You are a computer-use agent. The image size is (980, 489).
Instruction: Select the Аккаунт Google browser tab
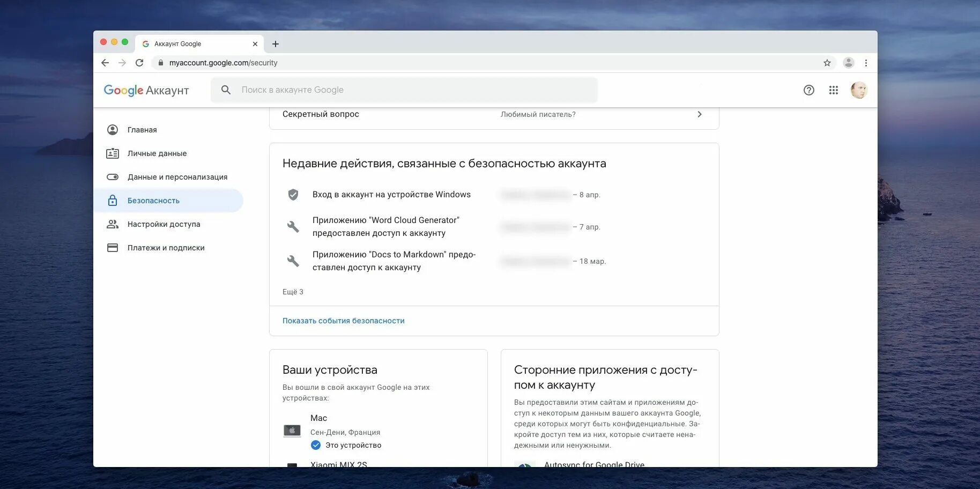199,44
